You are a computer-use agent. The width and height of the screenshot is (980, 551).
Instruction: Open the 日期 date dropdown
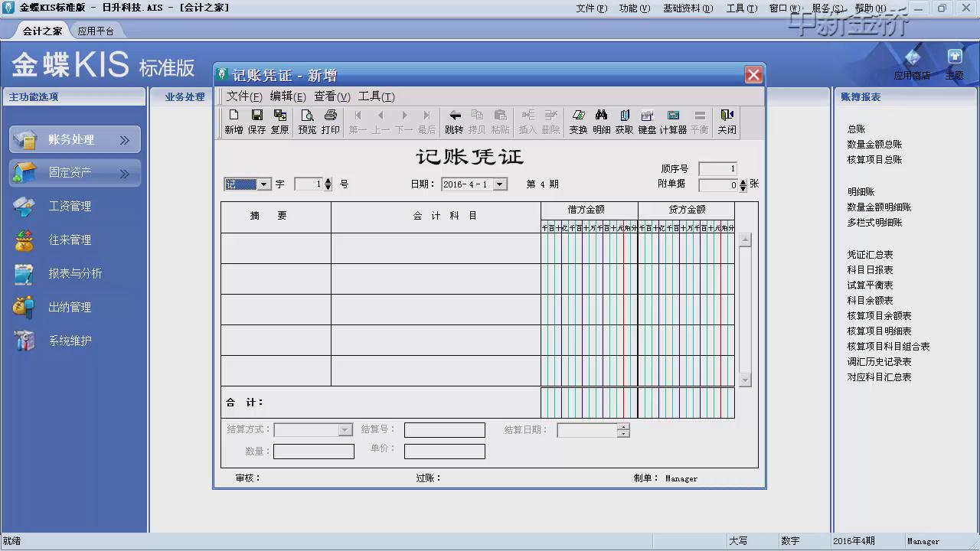500,184
